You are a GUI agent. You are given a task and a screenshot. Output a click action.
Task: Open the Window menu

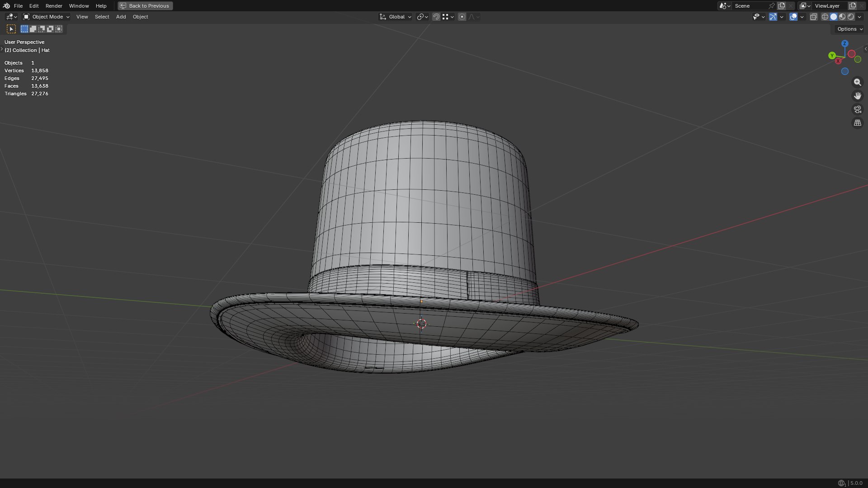(x=79, y=6)
